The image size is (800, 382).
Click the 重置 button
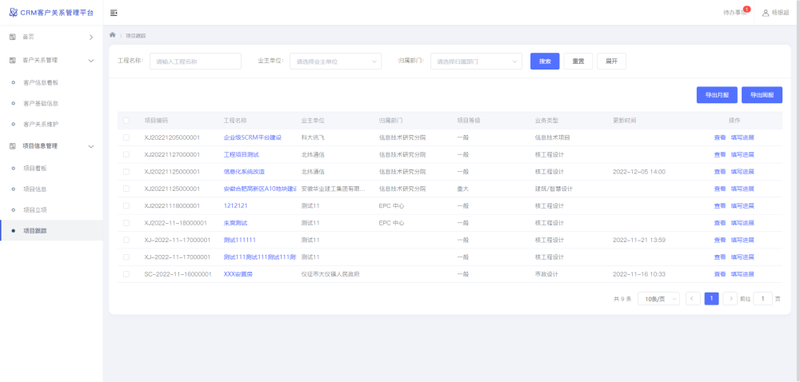pyautogui.click(x=578, y=61)
